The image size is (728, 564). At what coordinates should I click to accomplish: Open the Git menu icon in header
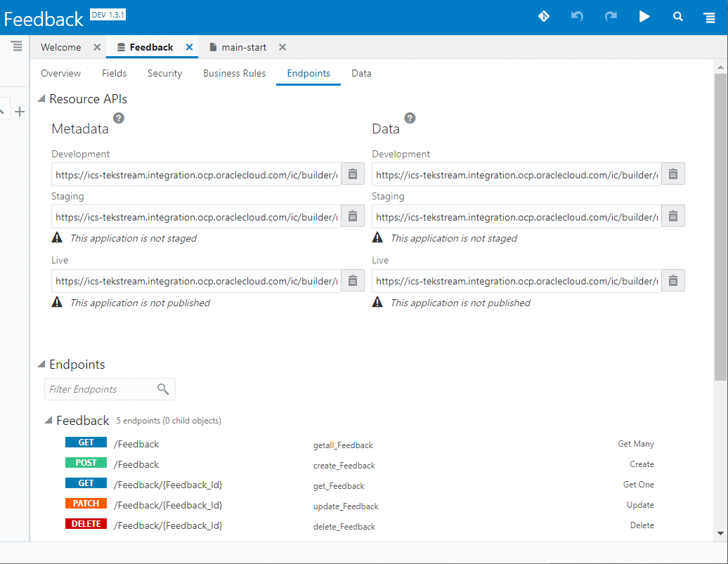(544, 17)
